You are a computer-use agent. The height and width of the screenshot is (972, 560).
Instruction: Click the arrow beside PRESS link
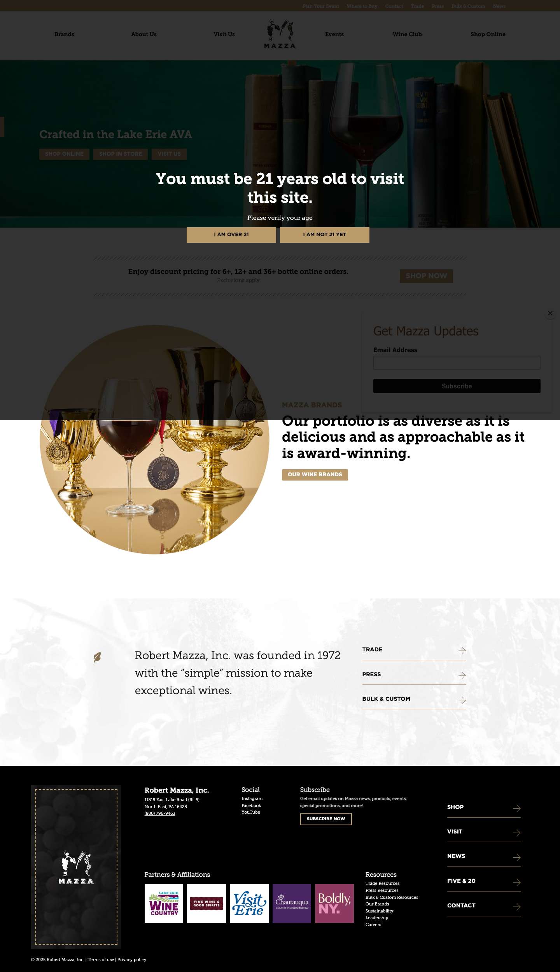coord(462,675)
